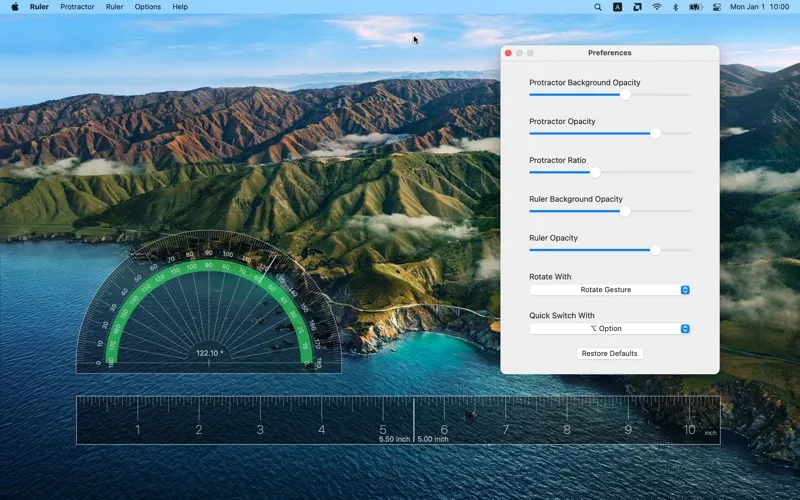Open the Apple menu
Screen dimensions: 800x500
[15, 7]
